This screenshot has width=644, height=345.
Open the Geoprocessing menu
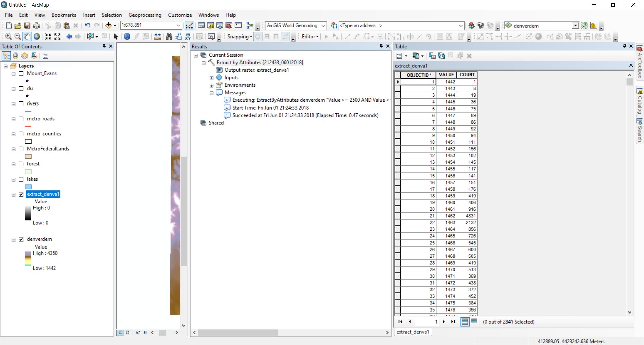[x=145, y=15]
